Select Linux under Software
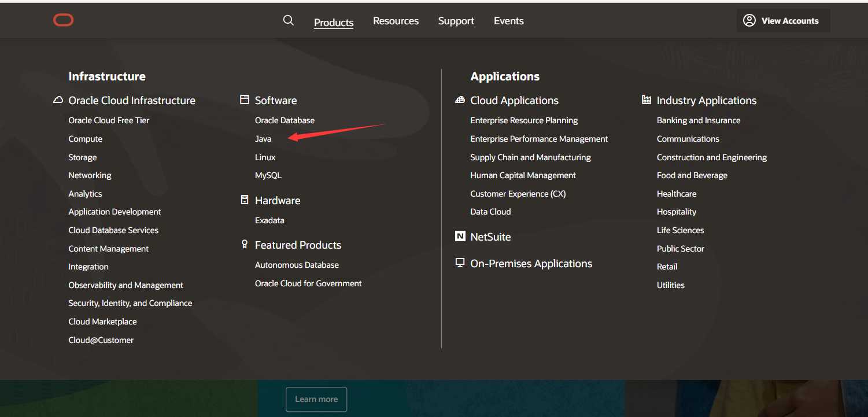The width and height of the screenshot is (868, 417). tap(265, 157)
